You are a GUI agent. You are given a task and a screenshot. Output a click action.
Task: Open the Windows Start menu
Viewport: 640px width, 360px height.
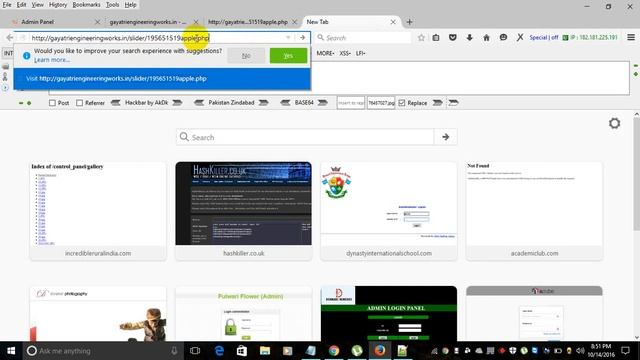point(11,351)
